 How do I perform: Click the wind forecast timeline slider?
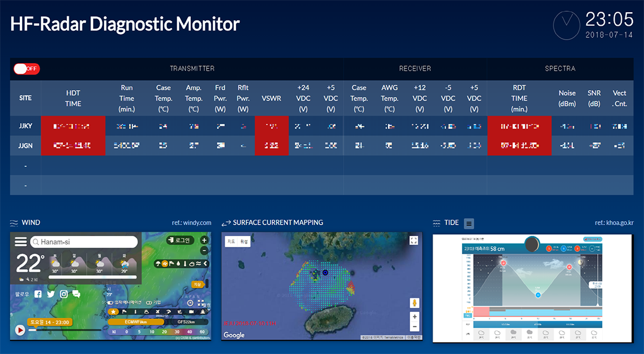tap(65, 330)
